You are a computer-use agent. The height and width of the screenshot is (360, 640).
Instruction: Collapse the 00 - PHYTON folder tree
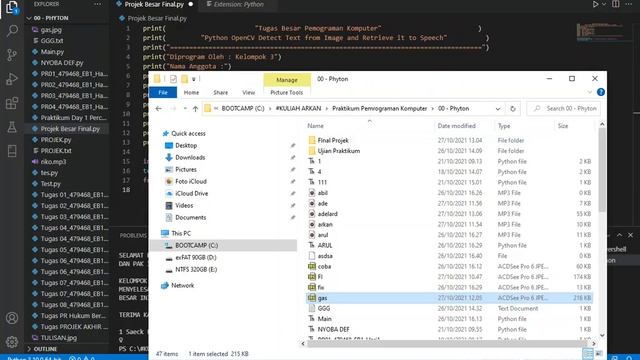click(29, 18)
